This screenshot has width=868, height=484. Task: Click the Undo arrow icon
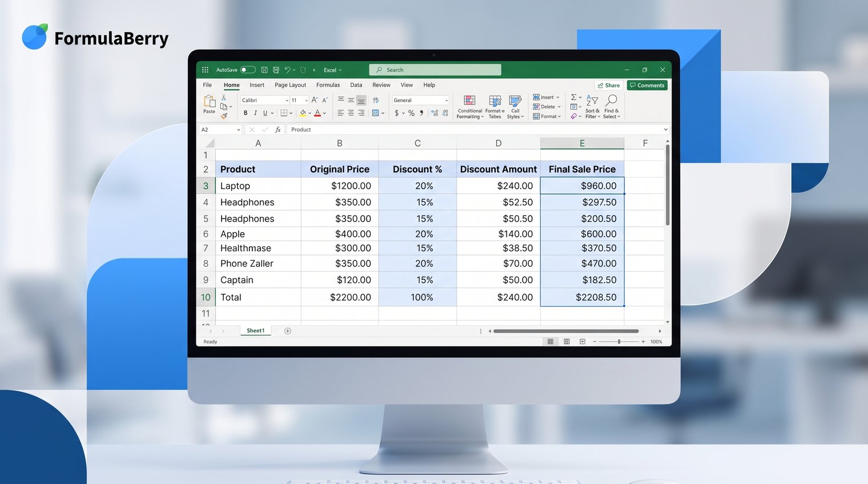tap(288, 70)
